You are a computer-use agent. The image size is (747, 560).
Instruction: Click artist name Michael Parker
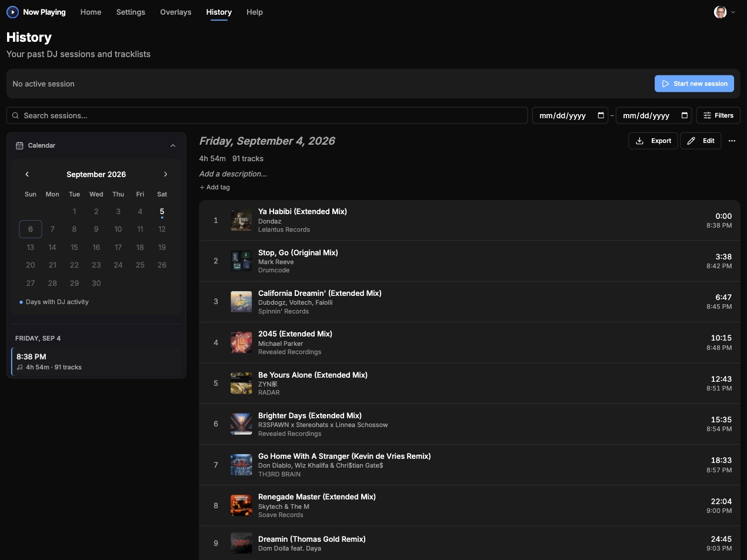coord(281,344)
